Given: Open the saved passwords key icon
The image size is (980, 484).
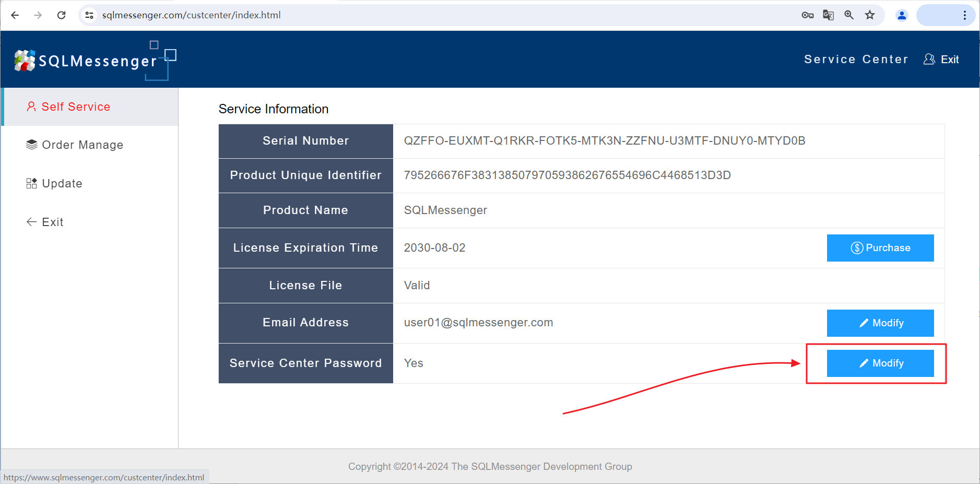Looking at the screenshot, I should tap(808, 15).
